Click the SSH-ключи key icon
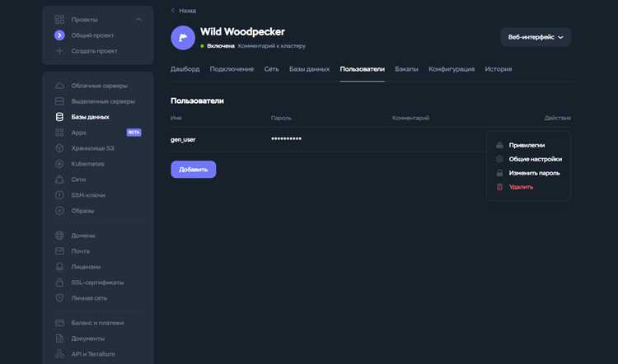 pos(59,195)
